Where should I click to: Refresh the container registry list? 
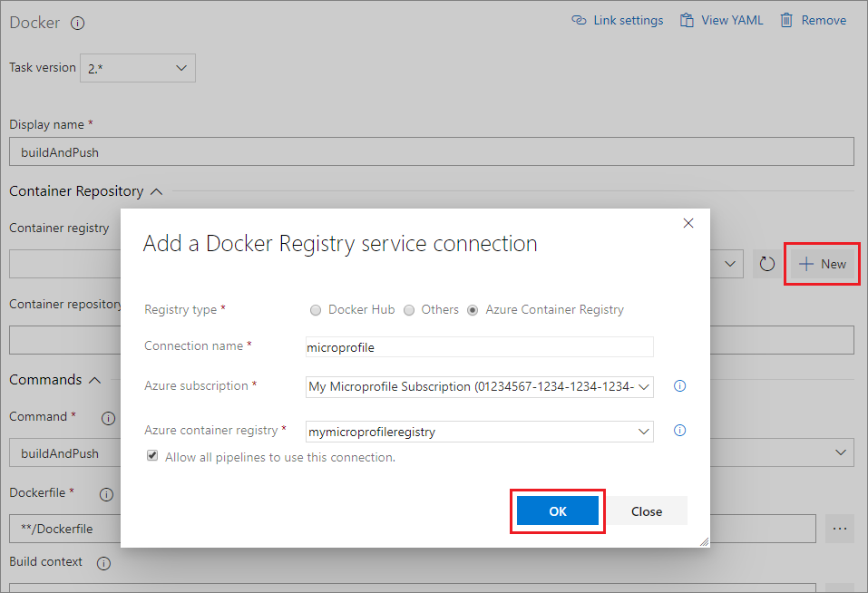766,263
